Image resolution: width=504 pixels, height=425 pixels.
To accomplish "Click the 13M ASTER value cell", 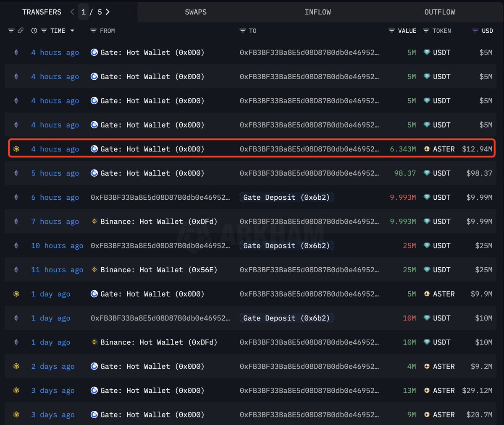I will [409, 391].
